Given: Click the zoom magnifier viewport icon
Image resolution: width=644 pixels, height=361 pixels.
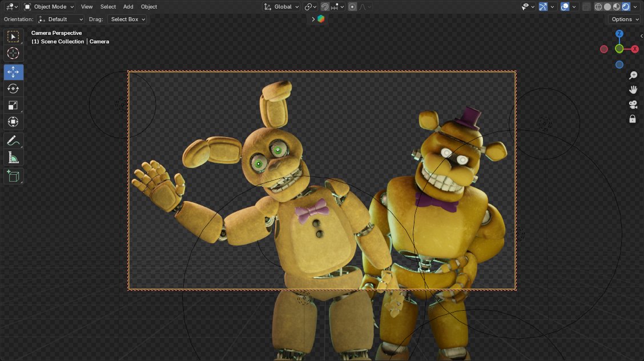Looking at the screenshot, I should (633, 75).
